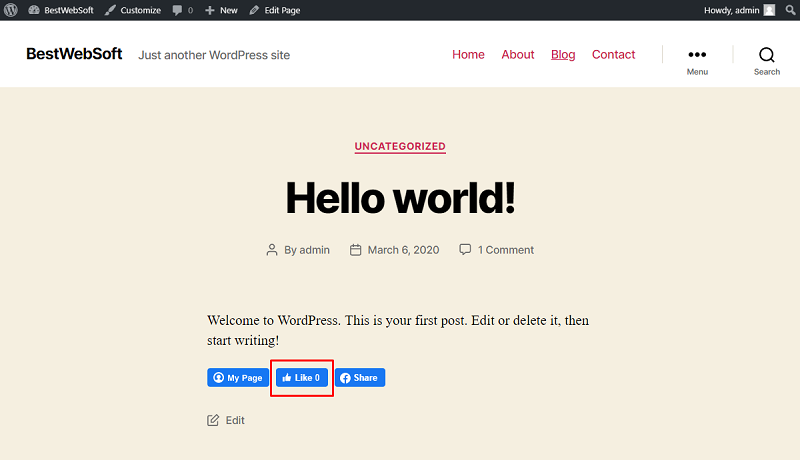Image resolution: width=800 pixels, height=460 pixels.
Task: Click the Facebook Like button
Action: pos(302,377)
